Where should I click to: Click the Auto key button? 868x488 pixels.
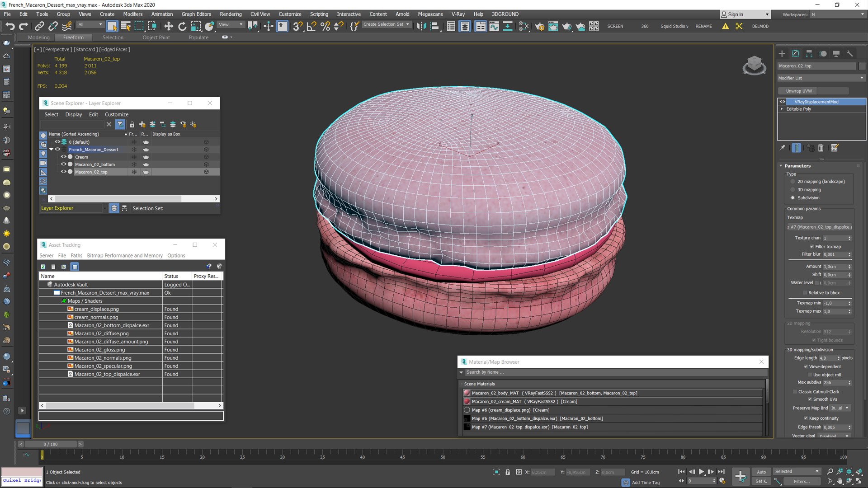(761, 472)
